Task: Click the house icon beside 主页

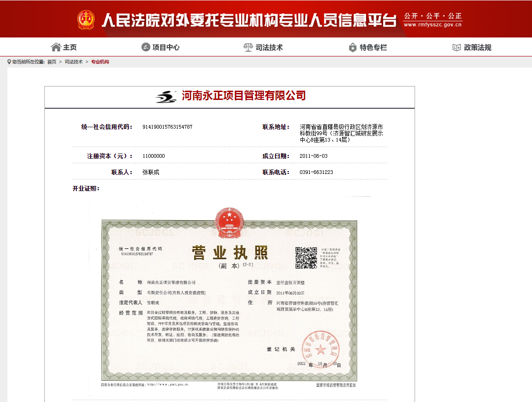Action: [x=56, y=47]
